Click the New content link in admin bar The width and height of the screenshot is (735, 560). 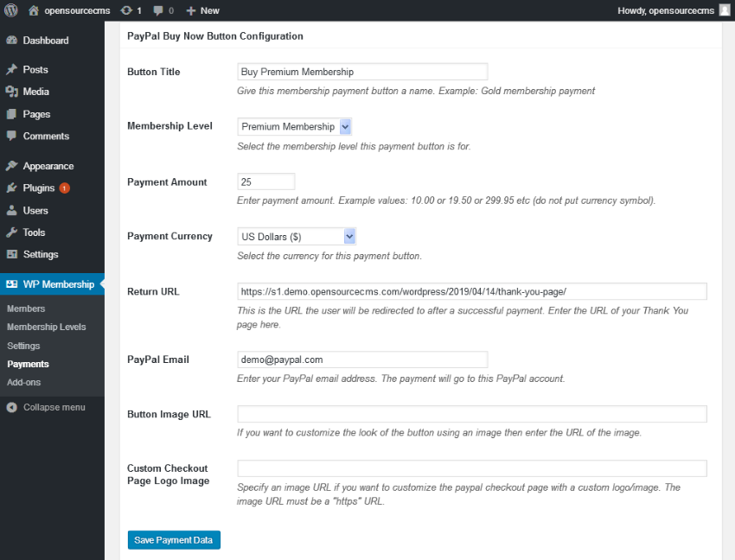(x=209, y=10)
